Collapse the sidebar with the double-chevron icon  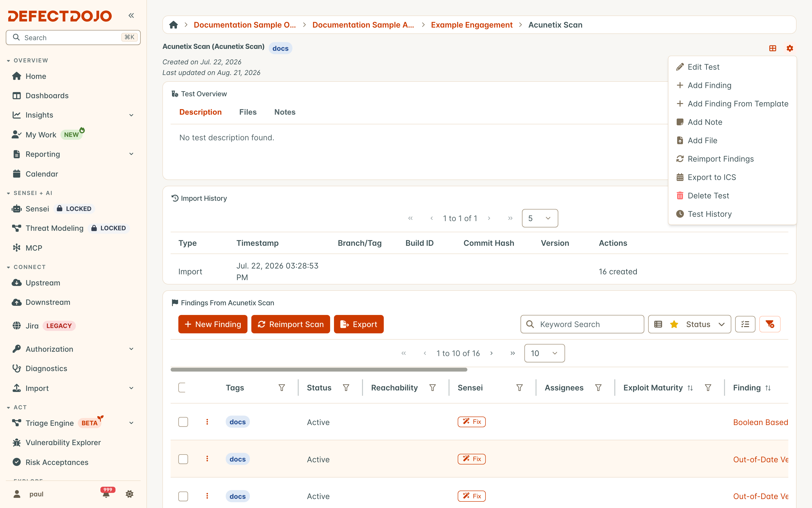(x=131, y=15)
